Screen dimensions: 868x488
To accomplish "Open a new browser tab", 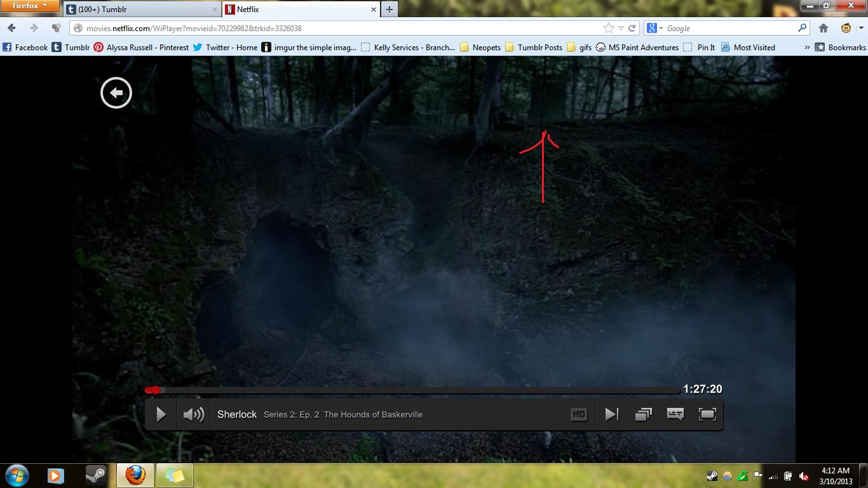I will pyautogui.click(x=389, y=10).
